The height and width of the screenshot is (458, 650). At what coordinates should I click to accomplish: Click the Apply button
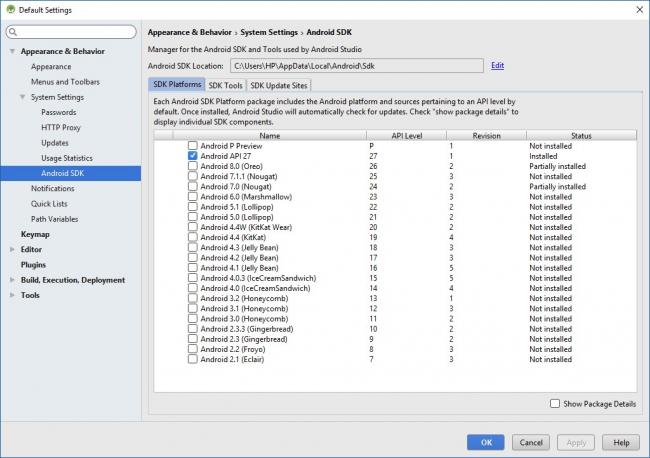click(x=576, y=442)
